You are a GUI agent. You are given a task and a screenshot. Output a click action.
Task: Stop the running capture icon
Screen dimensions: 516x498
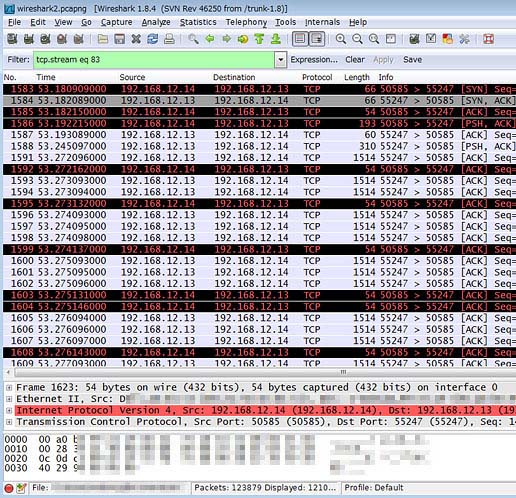(x=62, y=39)
